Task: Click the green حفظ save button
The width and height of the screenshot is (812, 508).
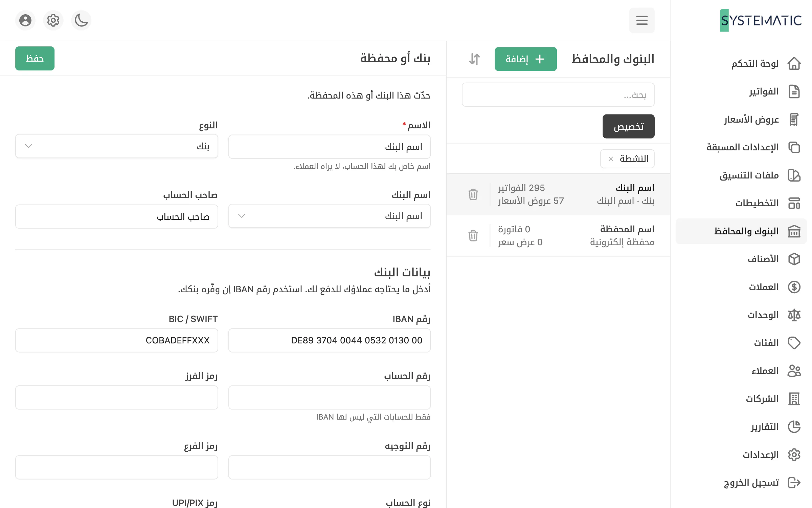Action: (x=35, y=59)
